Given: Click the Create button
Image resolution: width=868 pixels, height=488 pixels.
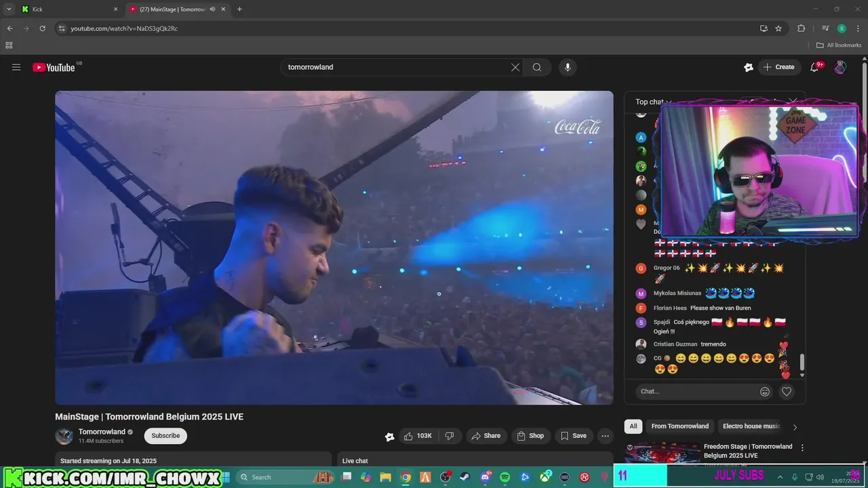Looking at the screenshot, I should 778,67.
